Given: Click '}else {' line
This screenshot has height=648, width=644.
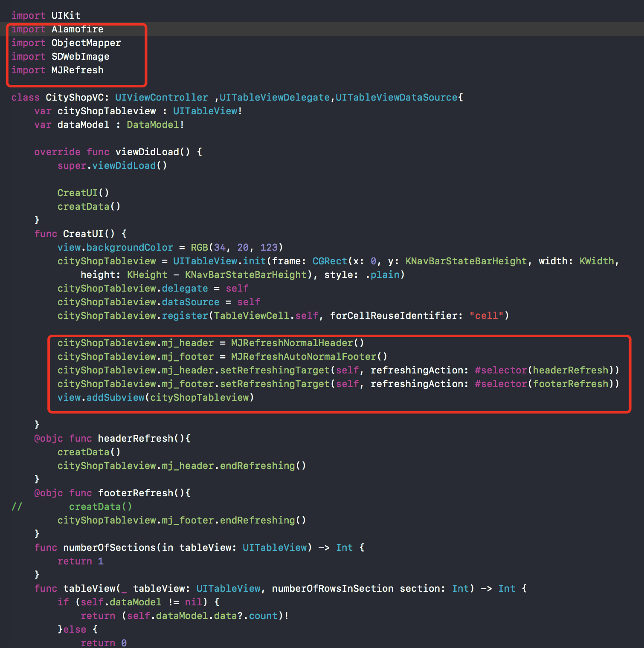Looking at the screenshot, I should 78,630.
